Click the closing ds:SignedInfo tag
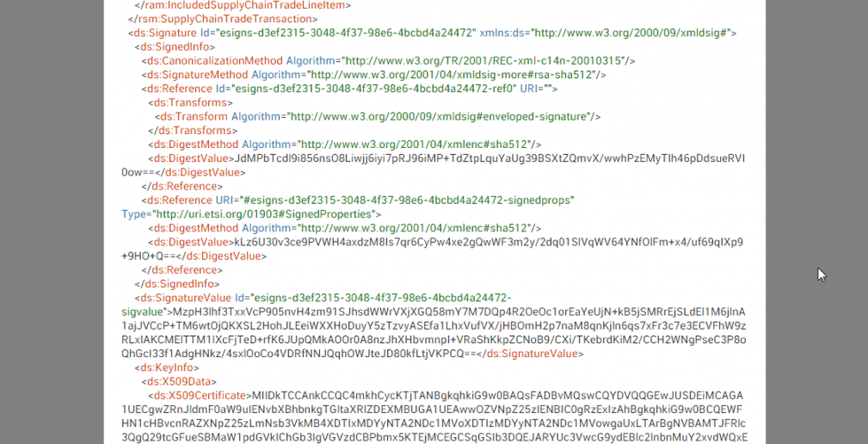Image resolution: width=868 pixels, height=444 pixels. (177, 284)
